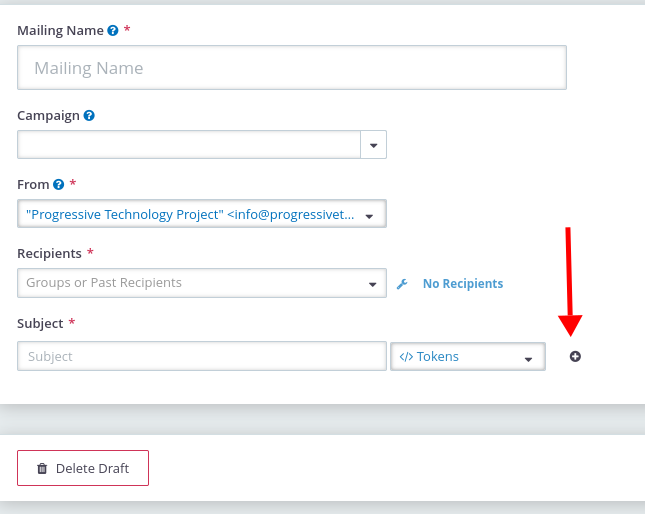Expand the Tokens dropdown
Screen dimensions: 645x514
click(x=468, y=357)
